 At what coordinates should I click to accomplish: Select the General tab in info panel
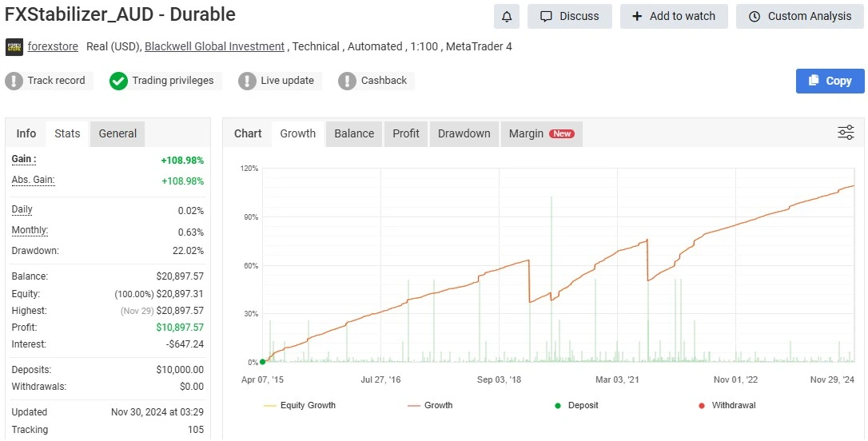[117, 133]
